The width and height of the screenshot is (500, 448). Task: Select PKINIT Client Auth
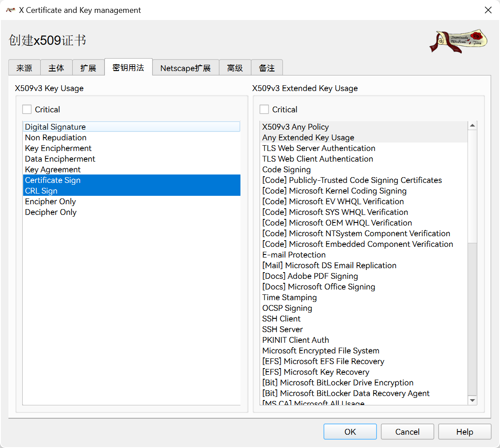tap(364, 340)
